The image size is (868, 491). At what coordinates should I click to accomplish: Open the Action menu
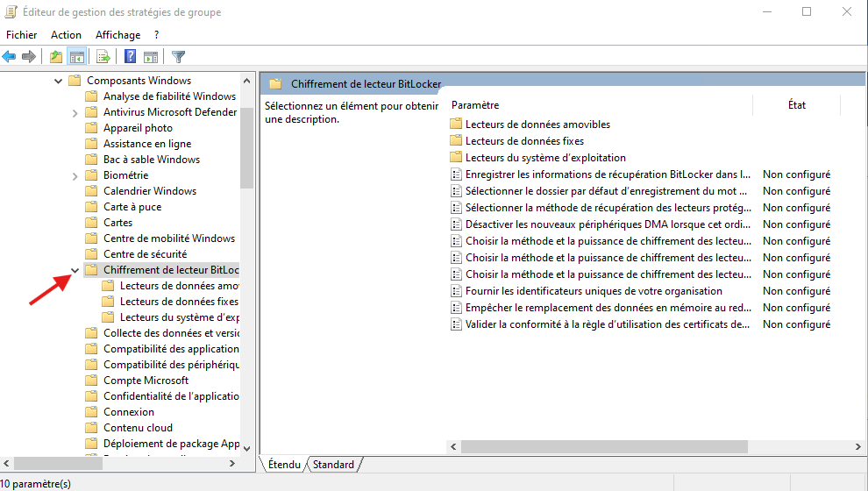click(66, 35)
